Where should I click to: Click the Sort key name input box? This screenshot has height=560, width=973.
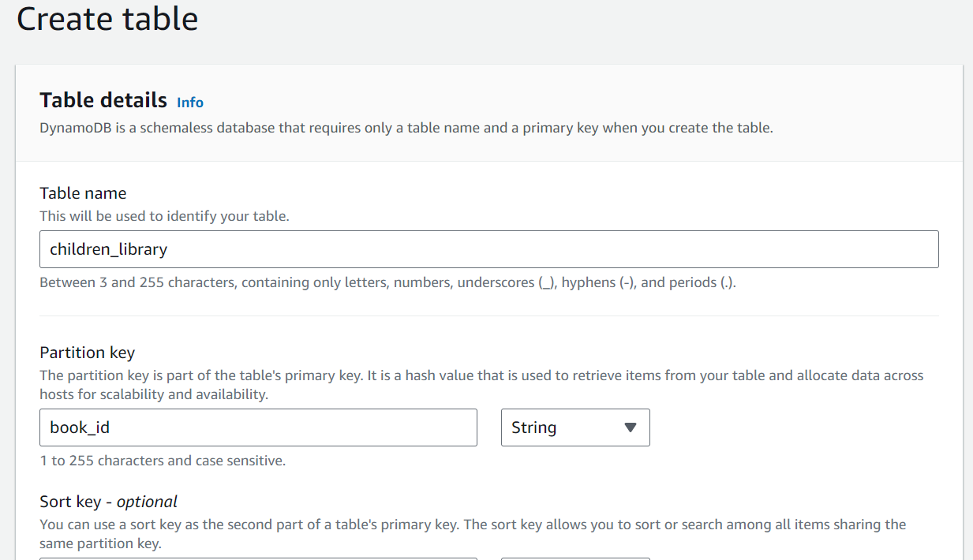(258, 558)
